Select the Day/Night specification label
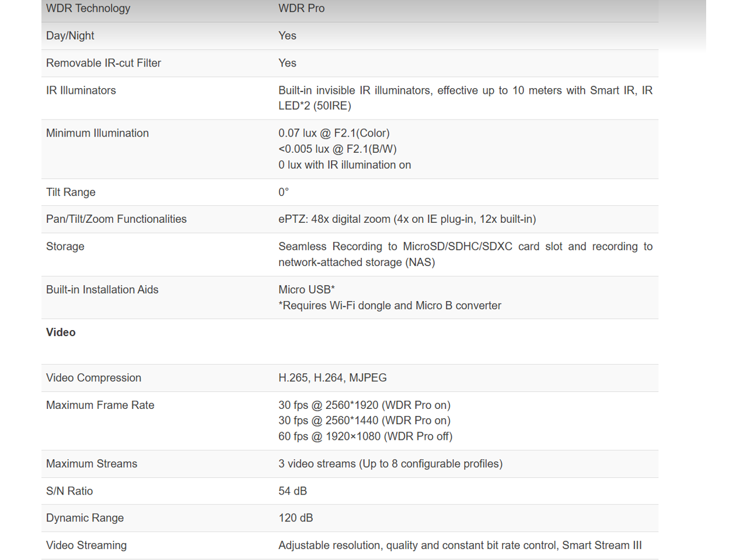Image resolution: width=747 pixels, height=560 pixels. (x=70, y=36)
